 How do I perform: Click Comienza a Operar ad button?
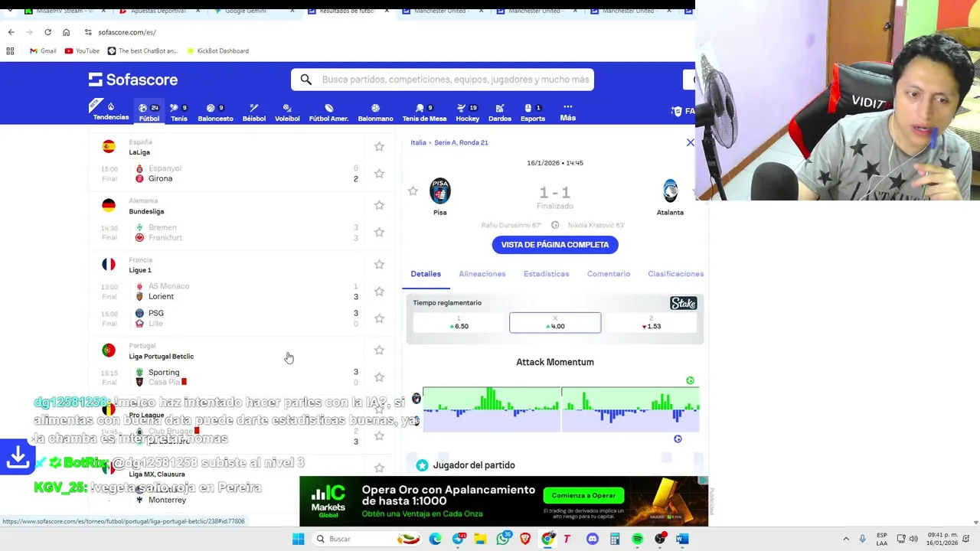click(583, 496)
